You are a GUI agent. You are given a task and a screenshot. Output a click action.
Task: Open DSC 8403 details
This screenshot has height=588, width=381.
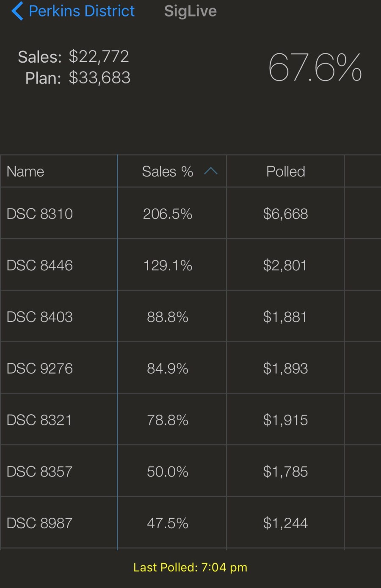pos(40,317)
